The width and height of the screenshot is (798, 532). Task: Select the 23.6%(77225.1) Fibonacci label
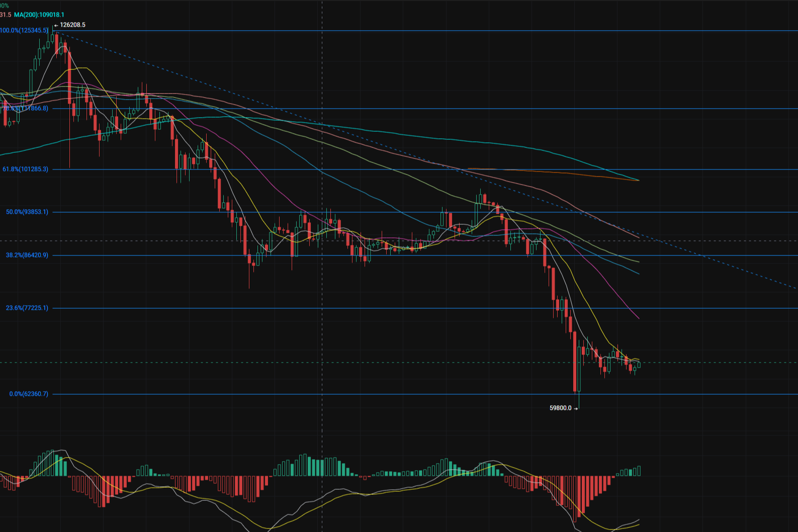(x=27, y=308)
